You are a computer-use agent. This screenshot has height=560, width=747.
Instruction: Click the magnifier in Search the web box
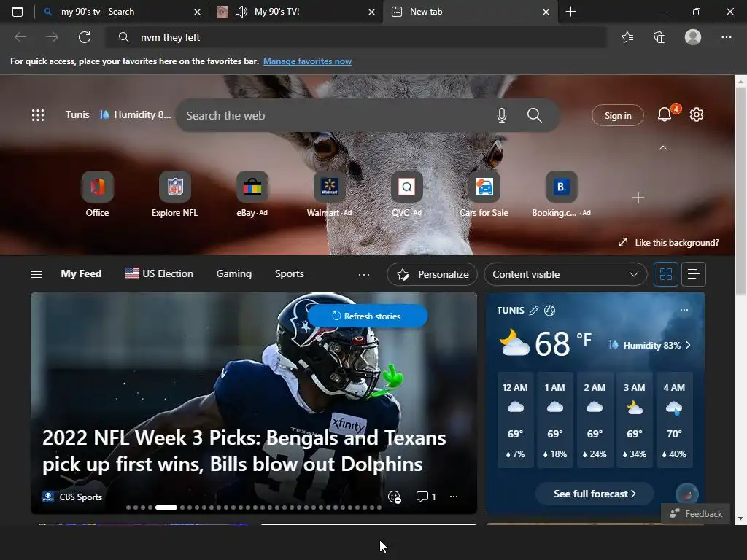click(x=534, y=115)
